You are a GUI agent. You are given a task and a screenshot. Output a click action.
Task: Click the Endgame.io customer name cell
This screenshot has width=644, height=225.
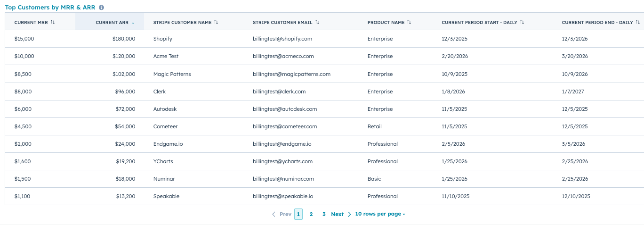coord(168,144)
